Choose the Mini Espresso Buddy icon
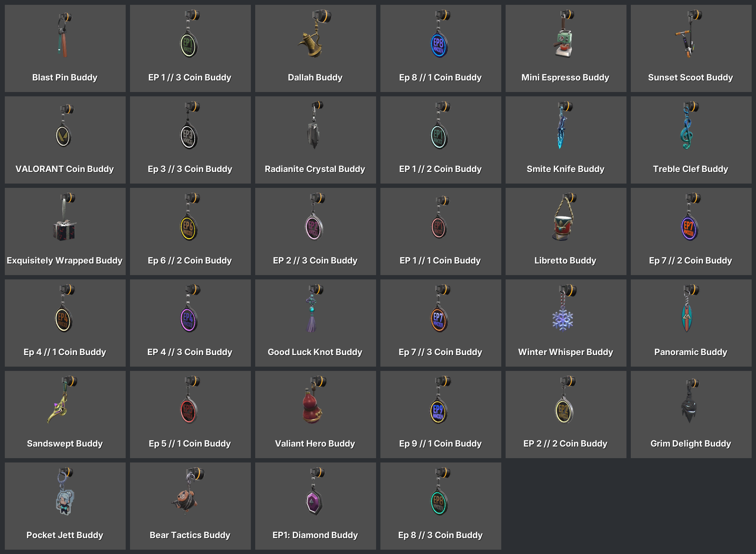Screen dimensions: 756x554 click(x=565, y=34)
